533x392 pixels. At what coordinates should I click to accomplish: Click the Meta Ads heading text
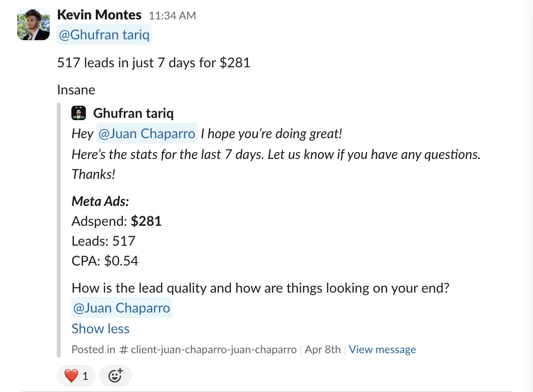click(100, 201)
